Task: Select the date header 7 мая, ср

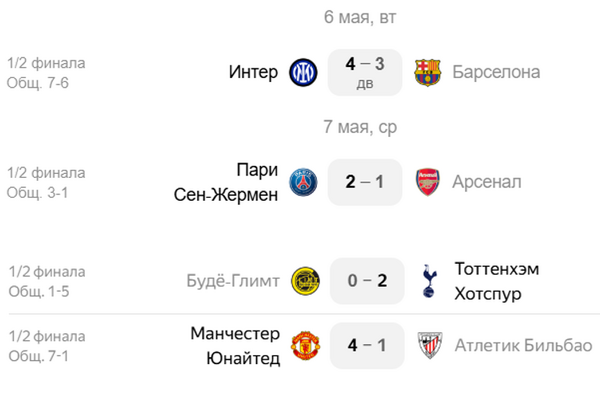Action: (360, 127)
